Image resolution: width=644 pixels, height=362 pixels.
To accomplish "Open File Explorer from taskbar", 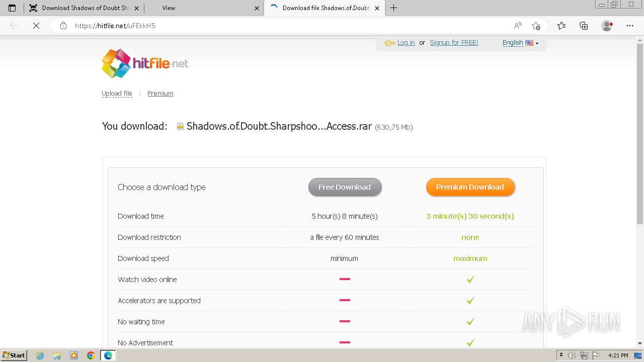I will pos(57,355).
